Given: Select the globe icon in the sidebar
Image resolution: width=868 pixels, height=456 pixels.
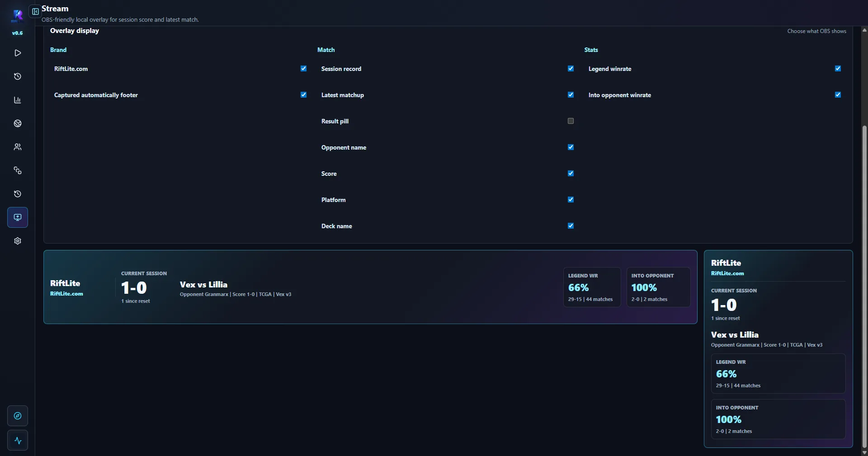Looking at the screenshot, I should [17, 123].
